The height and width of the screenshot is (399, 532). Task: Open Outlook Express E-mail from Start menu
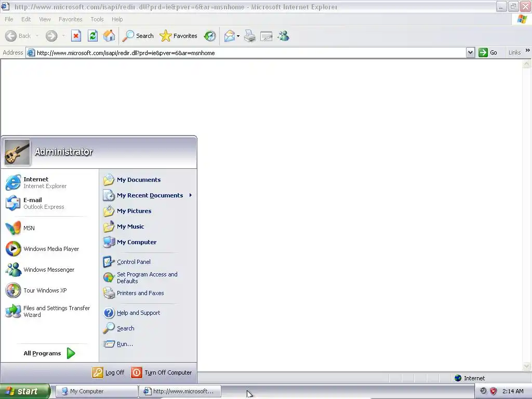tap(50, 203)
